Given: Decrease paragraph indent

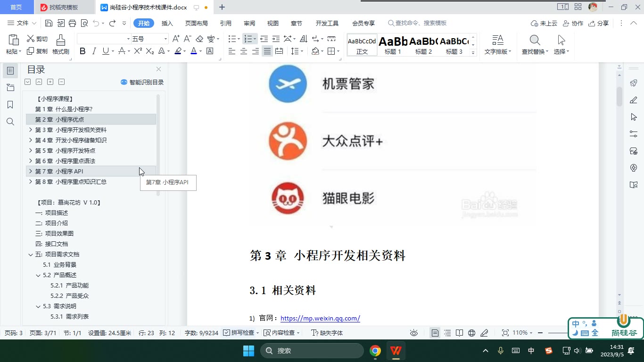Looking at the screenshot, I should tap(264, 39).
